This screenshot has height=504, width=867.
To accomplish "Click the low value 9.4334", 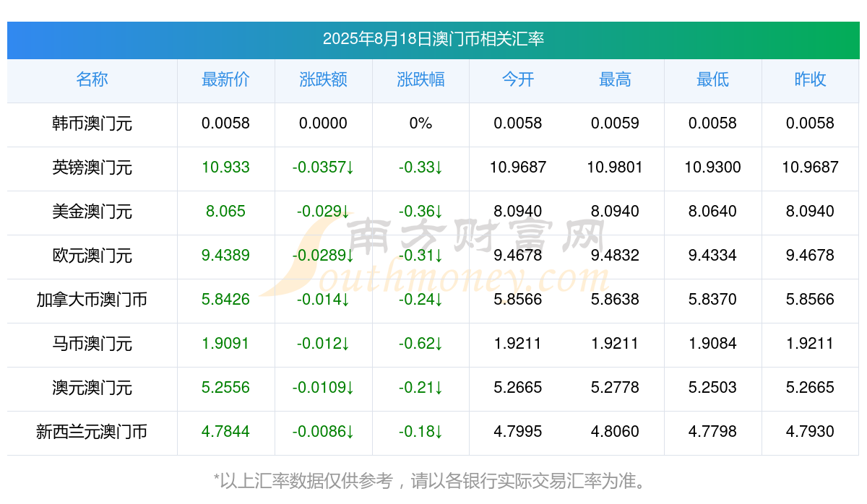I will click(712, 256).
